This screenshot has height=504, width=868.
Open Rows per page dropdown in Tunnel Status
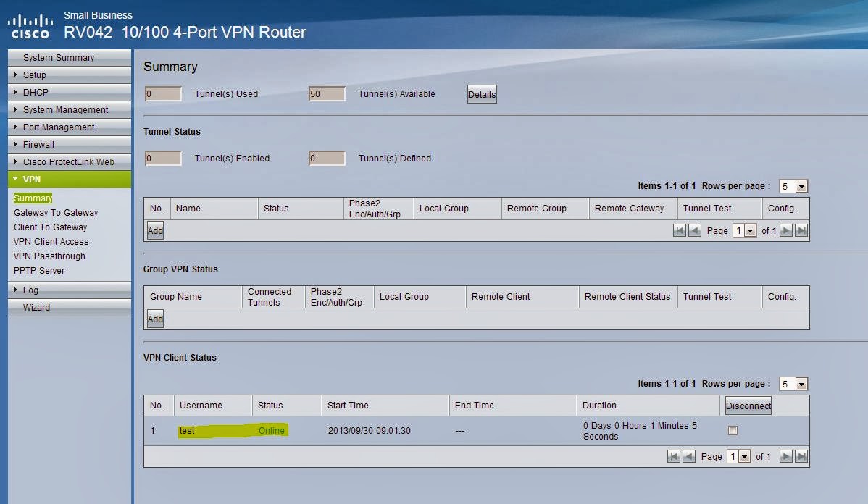click(x=793, y=186)
